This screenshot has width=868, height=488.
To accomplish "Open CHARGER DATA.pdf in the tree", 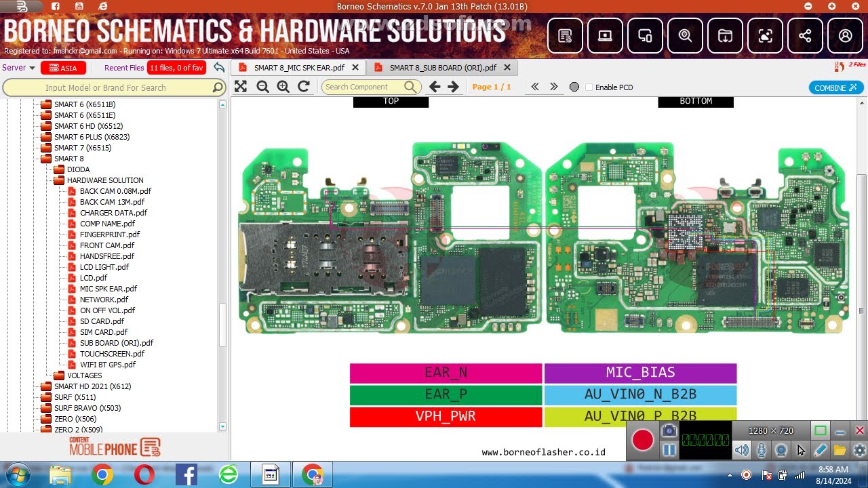I will 113,213.
